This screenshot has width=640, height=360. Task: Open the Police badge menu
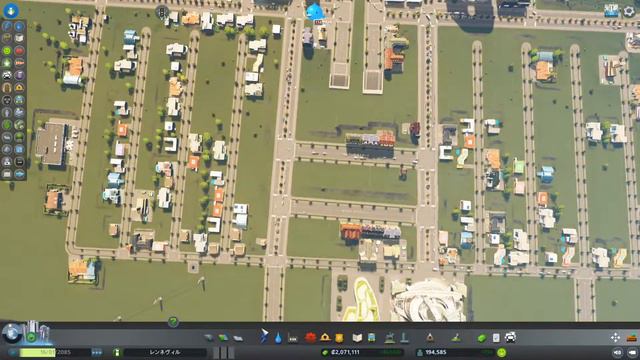339,338
